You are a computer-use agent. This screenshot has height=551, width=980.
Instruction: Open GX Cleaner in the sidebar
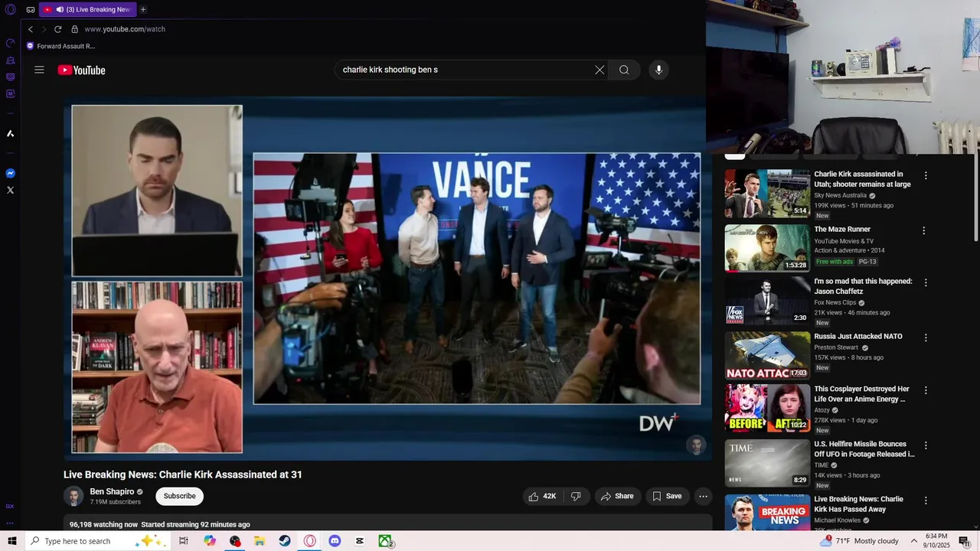[x=10, y=60]
